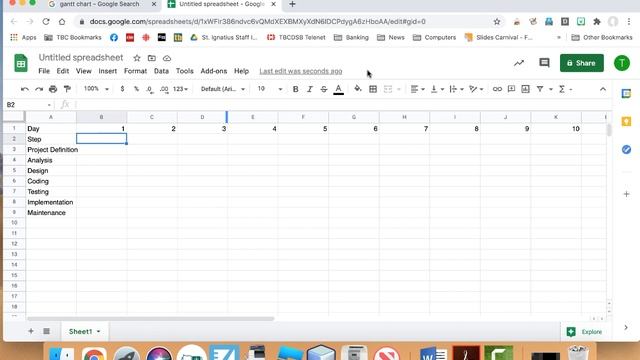
Task: Open the comment history
Action: pyautogui.click(x=544, y=63)
